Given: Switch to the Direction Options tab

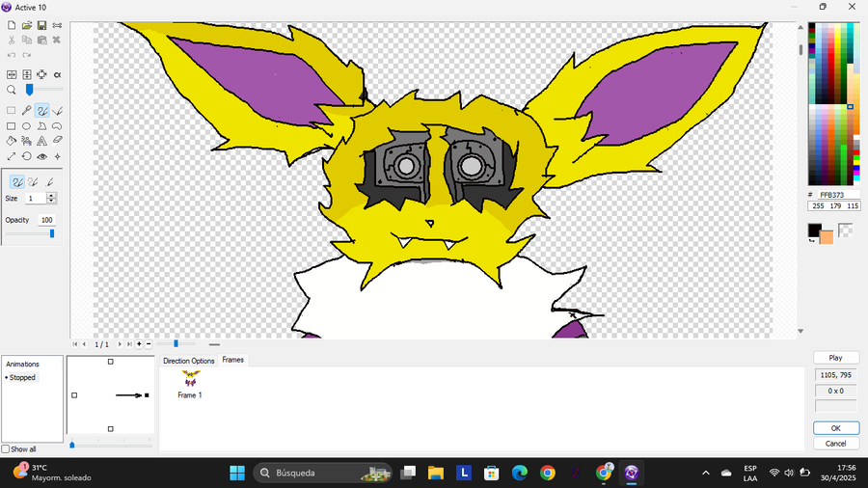Looking at the screenshot, I should click(189, 361).
